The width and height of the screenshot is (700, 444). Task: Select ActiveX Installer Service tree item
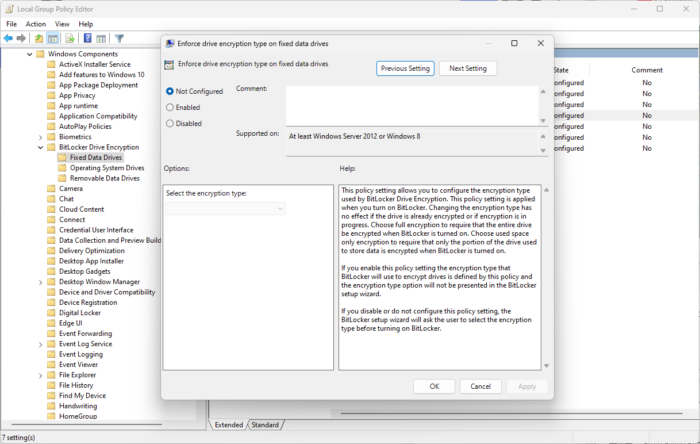[95, 64]
